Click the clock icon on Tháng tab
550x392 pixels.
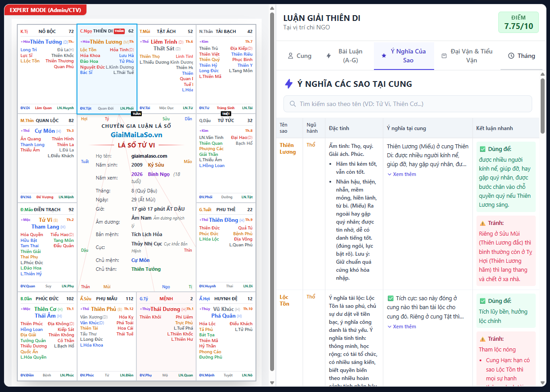(511, 56)
